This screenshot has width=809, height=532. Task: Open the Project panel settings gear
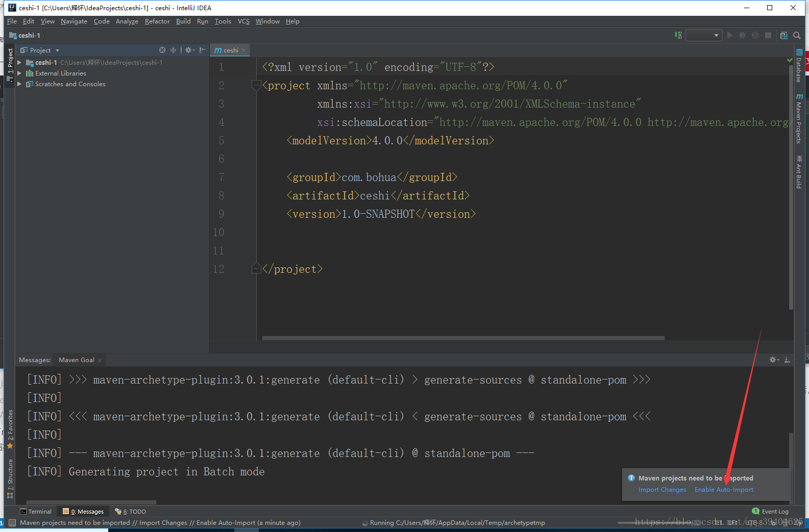189,50
